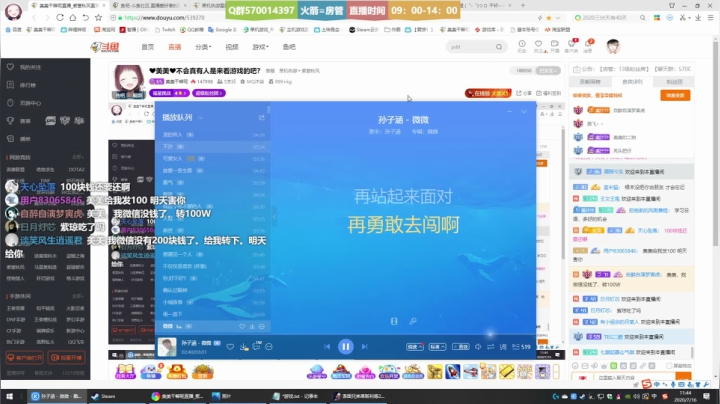Image resolution: width=720 pixels, height=404 pixels.
Task: Select the song 可爱女人 in play queue
Action: 212,158
